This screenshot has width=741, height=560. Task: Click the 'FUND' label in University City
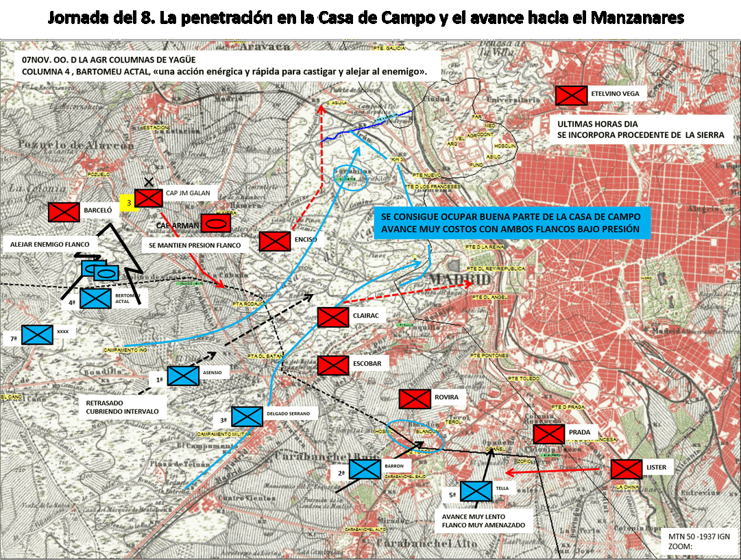point(476,165)
